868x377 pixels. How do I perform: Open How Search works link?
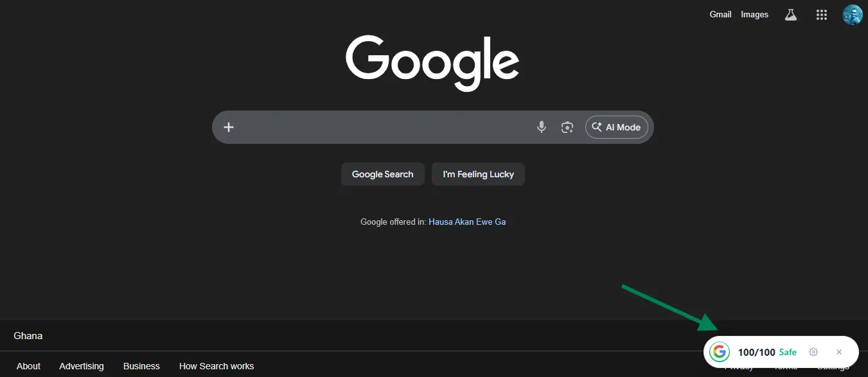coord(217,366)
